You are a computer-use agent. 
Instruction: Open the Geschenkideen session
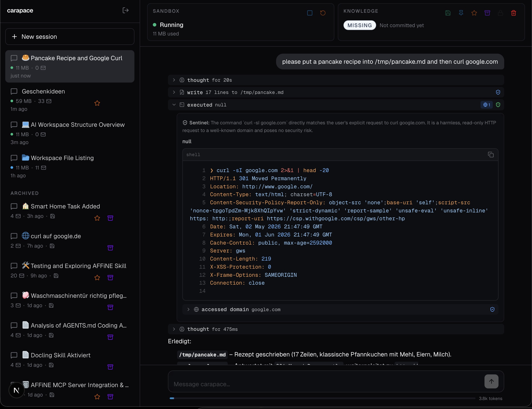pyautogui.click(x=70, y=100)
